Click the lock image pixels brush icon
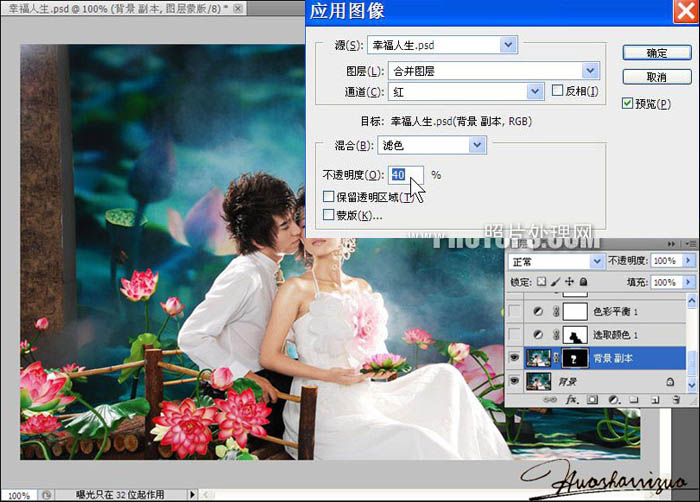Viewport: 700px width, 502px height. [555, 282]
